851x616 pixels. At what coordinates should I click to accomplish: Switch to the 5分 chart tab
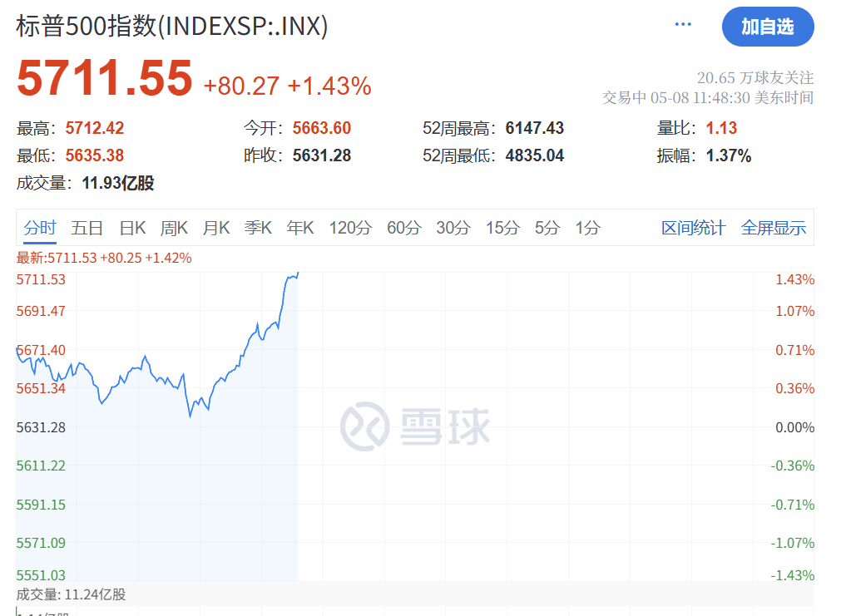[547, 228]
